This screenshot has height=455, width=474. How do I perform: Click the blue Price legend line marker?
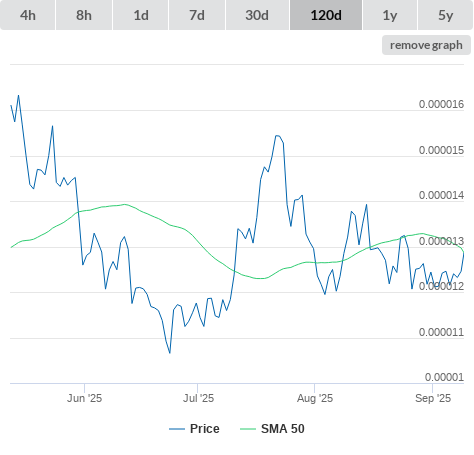tap(177, 429)
